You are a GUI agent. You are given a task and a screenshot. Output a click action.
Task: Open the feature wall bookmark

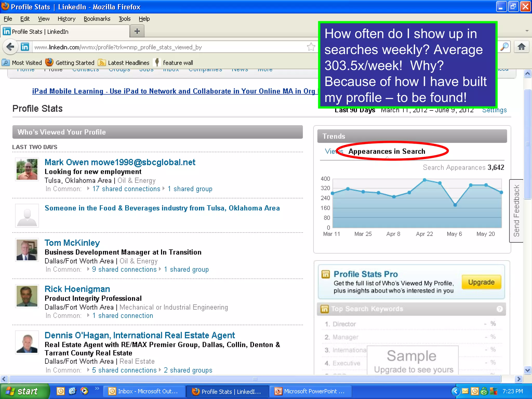(x=174, y=63)
